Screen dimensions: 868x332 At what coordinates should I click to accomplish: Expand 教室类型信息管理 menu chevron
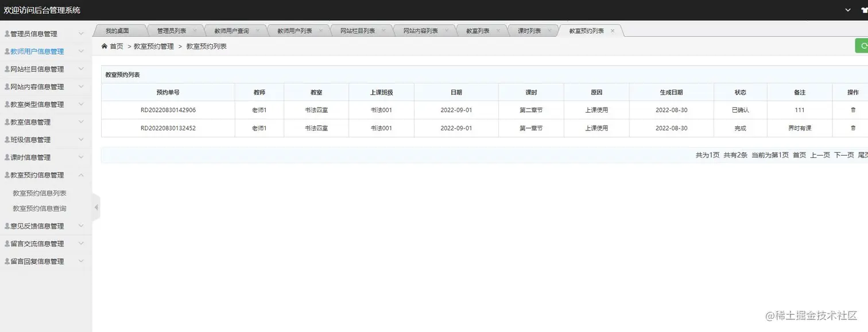tap(81, 105)
